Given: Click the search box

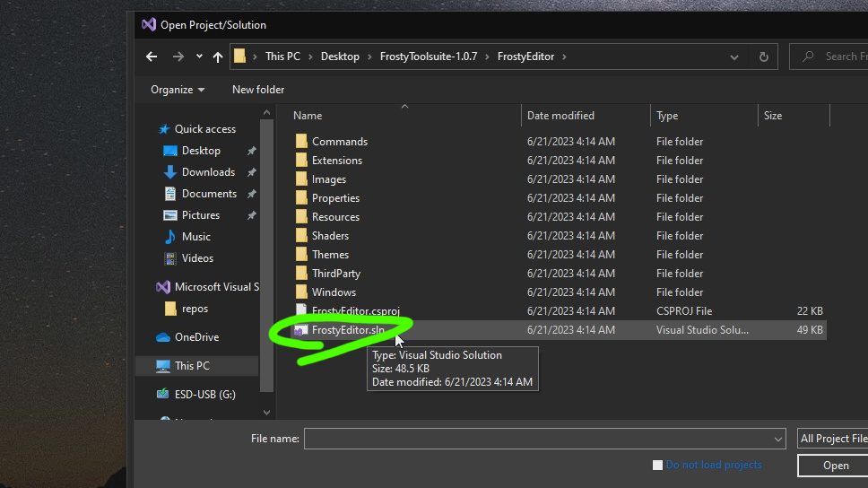Looking at the screenshot, I should (829, 57).
